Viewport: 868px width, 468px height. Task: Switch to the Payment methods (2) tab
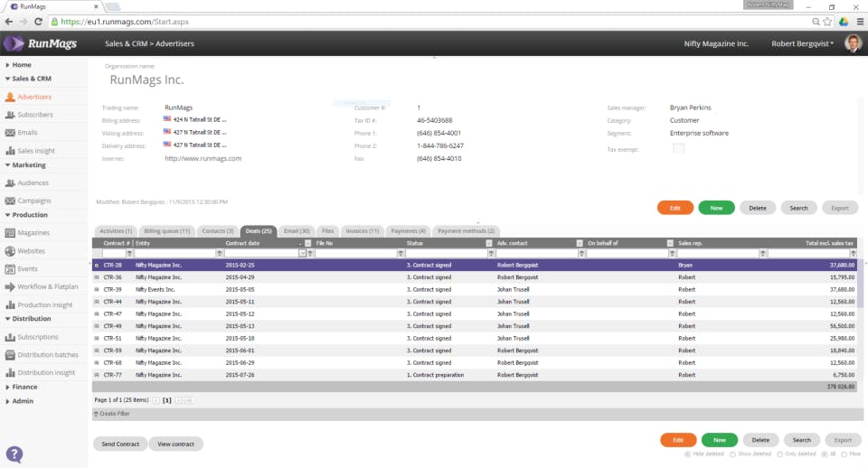click(467, 231)
